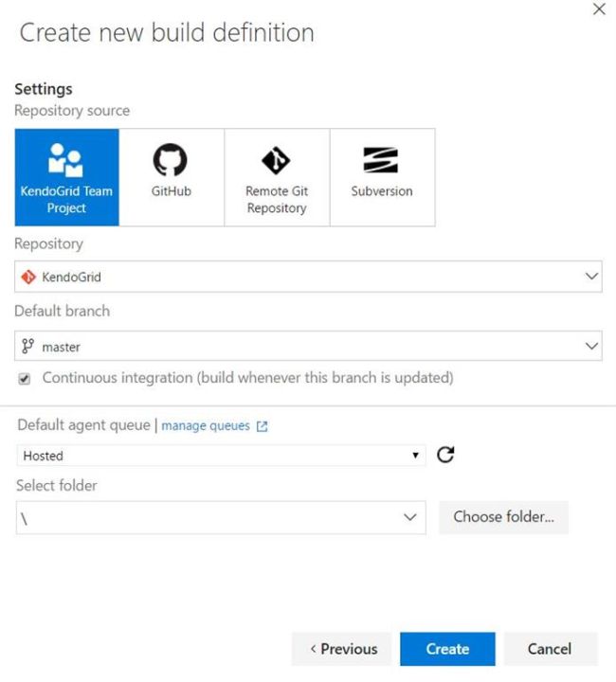Click the Create button
Screen dimensions: 616x682
coord(447,649)
